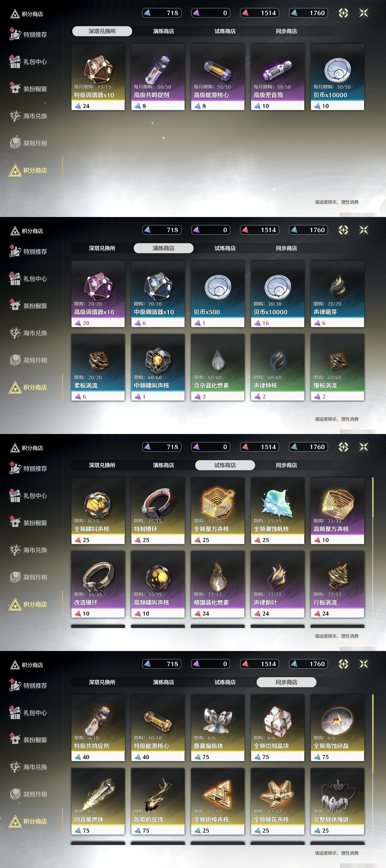Screen dimensions: 386x868
Task: Choose the 高级共鸣促剂 vial icon
Action: (158, 70)
